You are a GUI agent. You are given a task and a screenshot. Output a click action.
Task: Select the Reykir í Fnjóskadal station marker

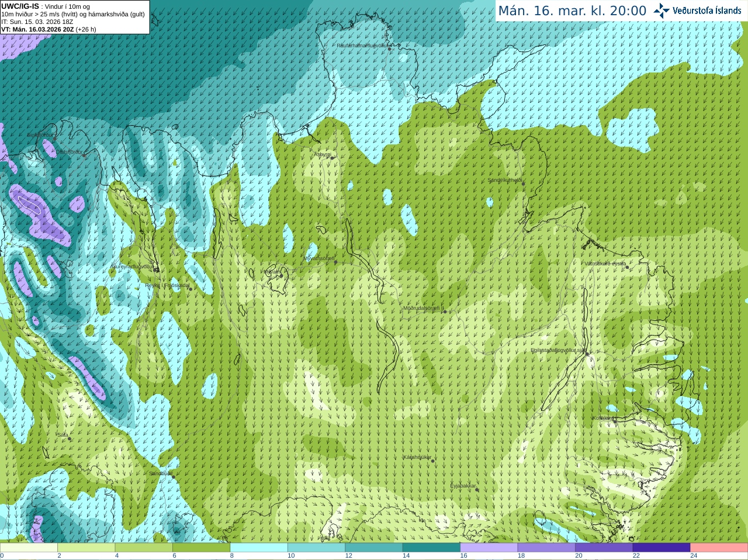(191, 289)
